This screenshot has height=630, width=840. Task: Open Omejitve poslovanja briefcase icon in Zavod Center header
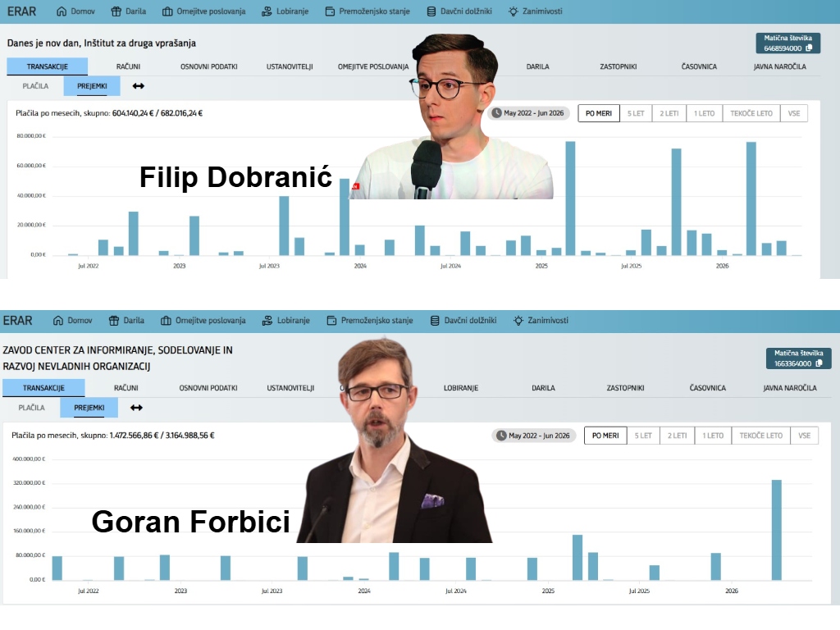166,321
